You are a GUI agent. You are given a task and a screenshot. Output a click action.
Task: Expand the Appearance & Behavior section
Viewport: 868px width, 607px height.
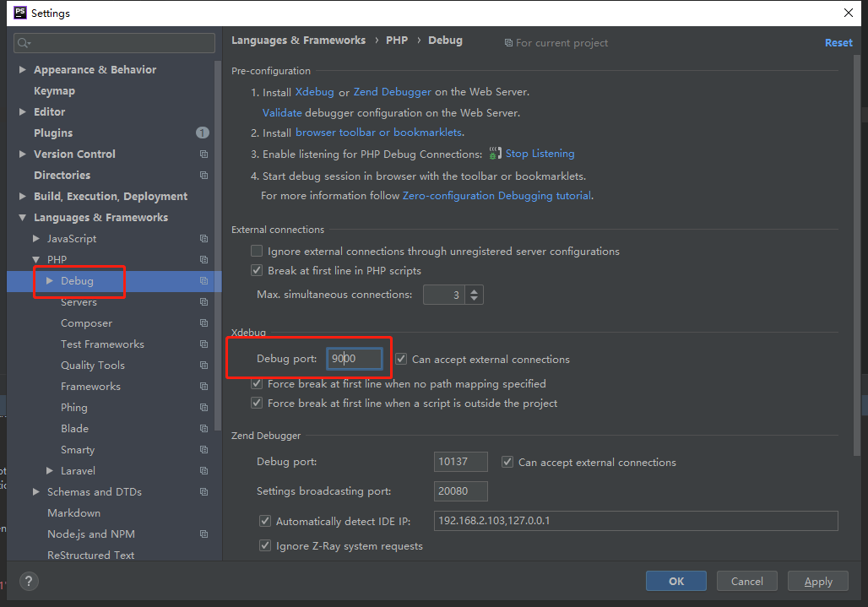click(x=23, y=70)
